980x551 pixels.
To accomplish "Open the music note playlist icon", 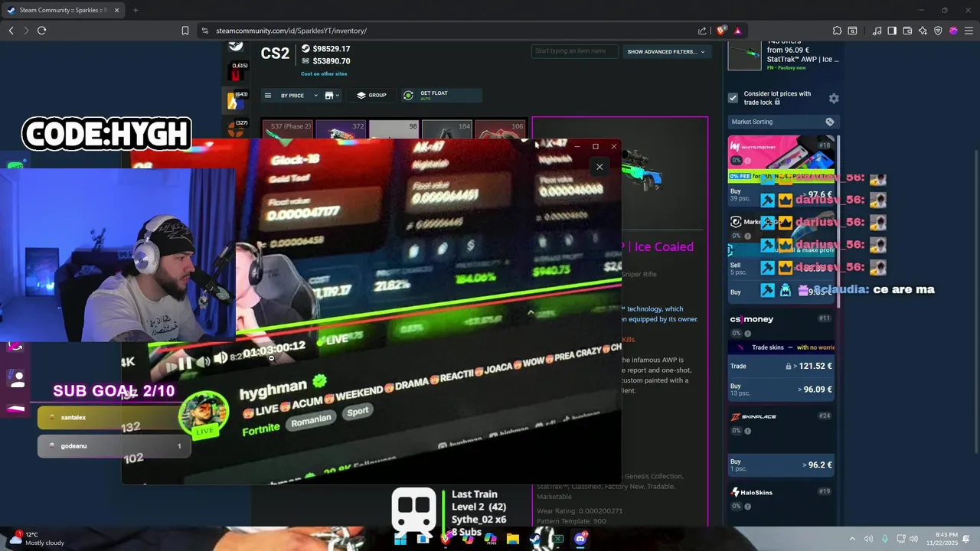I will click(877, 31).
